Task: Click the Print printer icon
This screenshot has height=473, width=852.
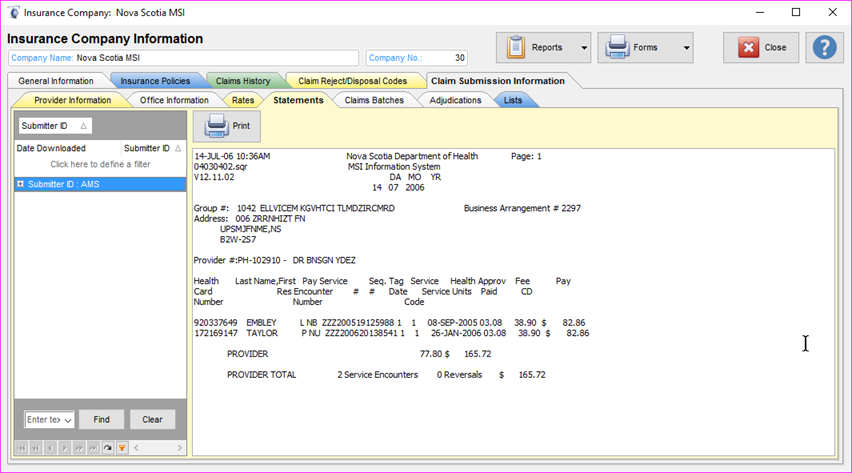Action: [x=217, y=127]
